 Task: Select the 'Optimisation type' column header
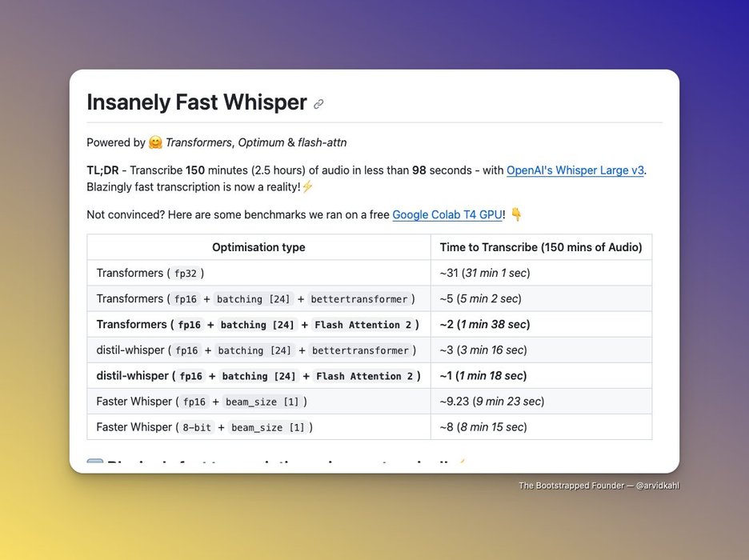pyautogui.click(x=258, y=247)
